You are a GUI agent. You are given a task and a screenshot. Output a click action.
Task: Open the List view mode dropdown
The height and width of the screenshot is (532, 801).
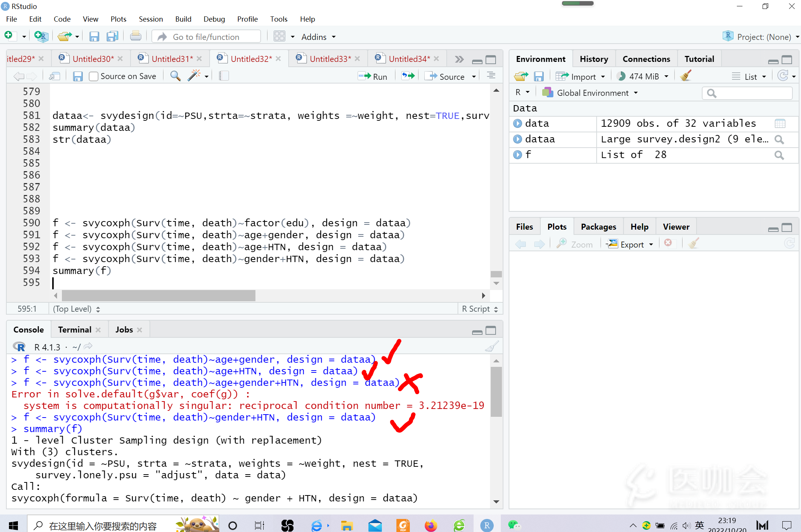[749, 76]
